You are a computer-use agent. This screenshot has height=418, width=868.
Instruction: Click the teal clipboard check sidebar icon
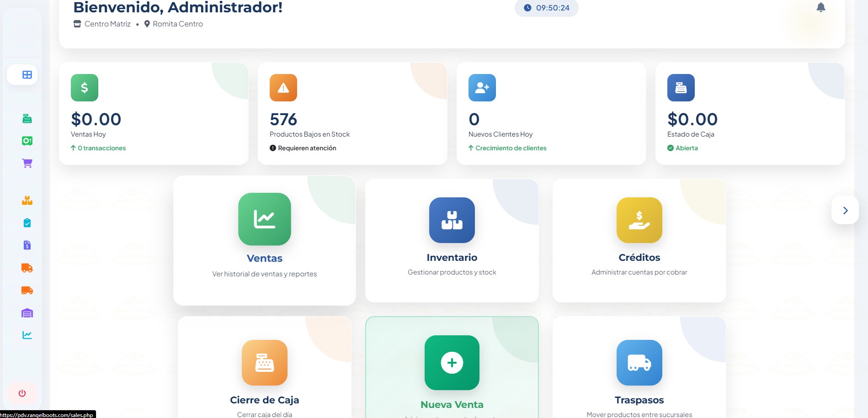27,223
